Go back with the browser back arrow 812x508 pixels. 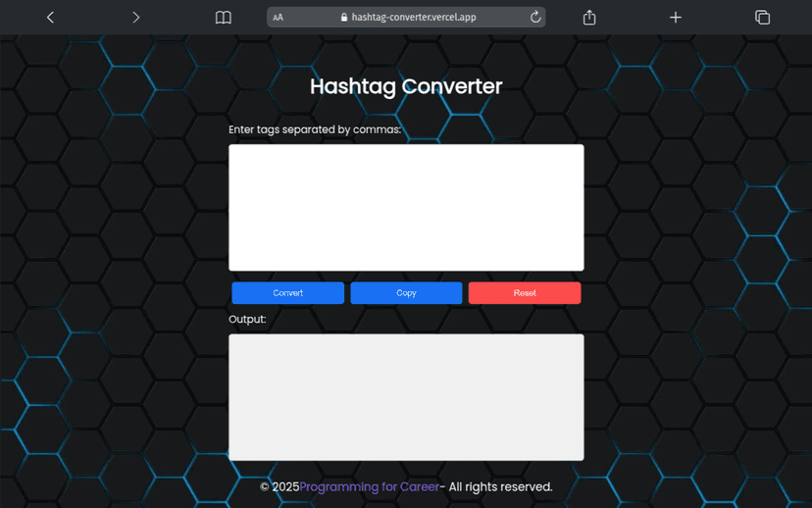point(50,17)
